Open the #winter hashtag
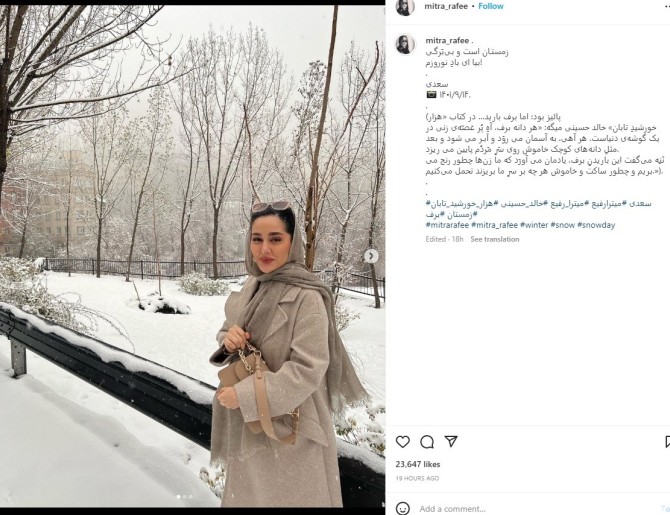This screenshot has height=515, width=670. pos(534,225)
